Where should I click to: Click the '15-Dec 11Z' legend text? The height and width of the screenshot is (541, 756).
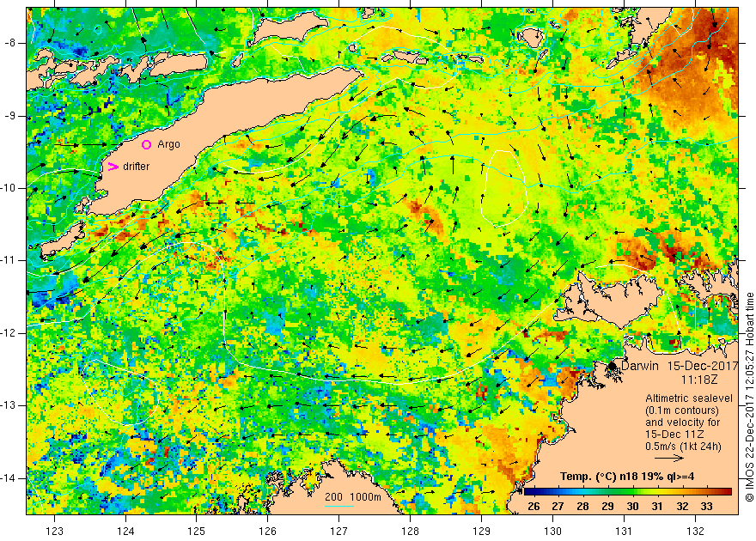pos(674,435)
